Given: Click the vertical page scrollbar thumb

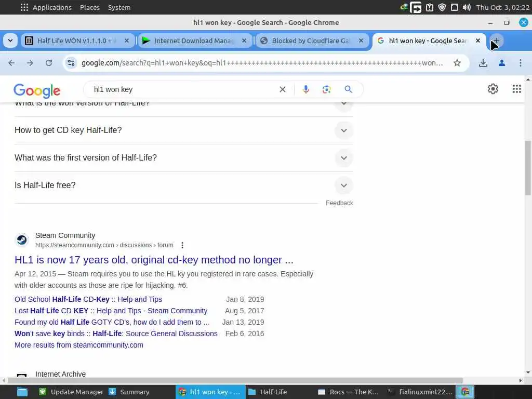Looking at the screenshot, I should click(528, 168).
